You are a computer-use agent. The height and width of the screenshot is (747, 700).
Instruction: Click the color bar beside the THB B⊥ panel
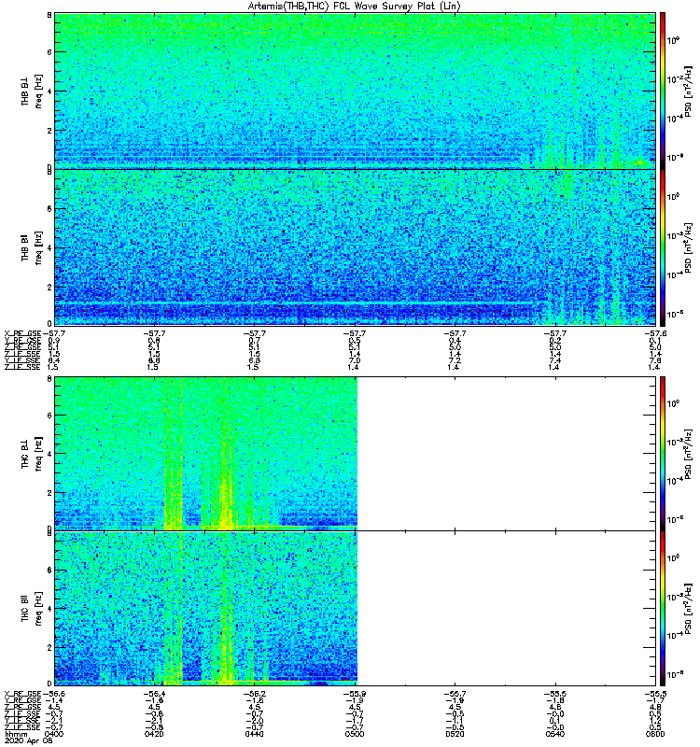(663, 91)
